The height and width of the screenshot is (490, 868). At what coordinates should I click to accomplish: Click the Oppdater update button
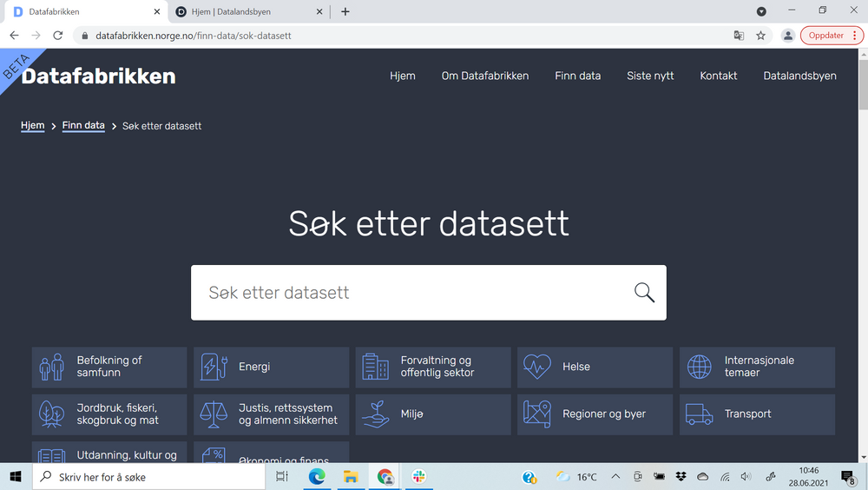tap(832, 36)
